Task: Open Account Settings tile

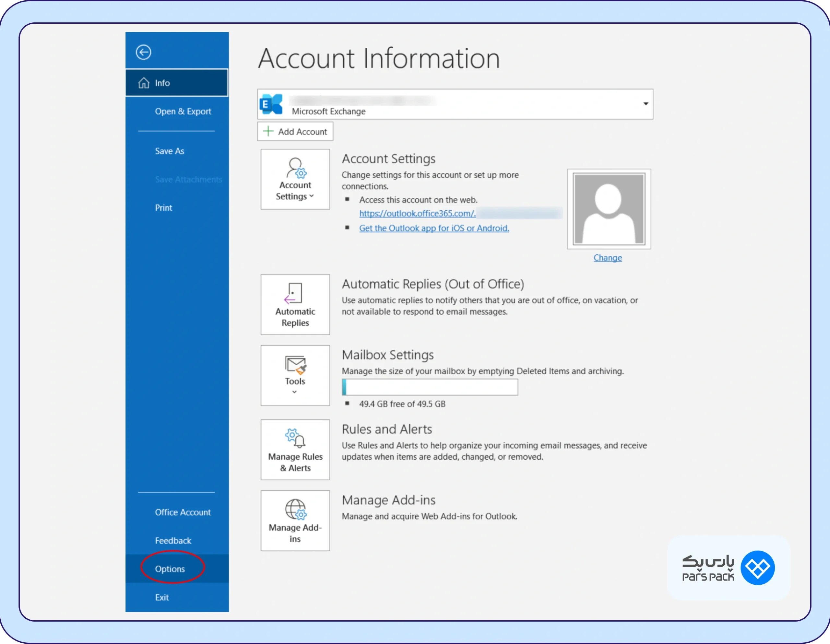Action: [x=295, y=179]
